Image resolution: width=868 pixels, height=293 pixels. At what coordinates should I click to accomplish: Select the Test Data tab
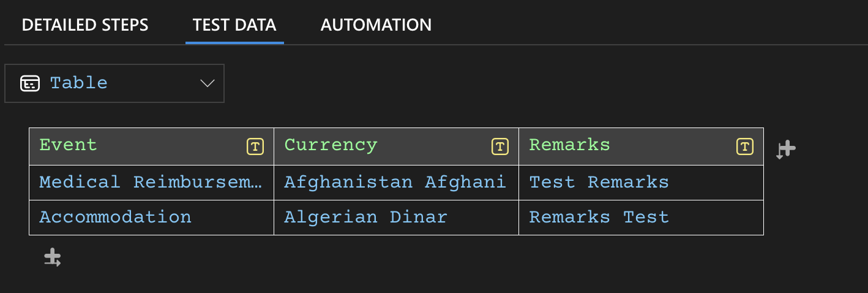234,25
